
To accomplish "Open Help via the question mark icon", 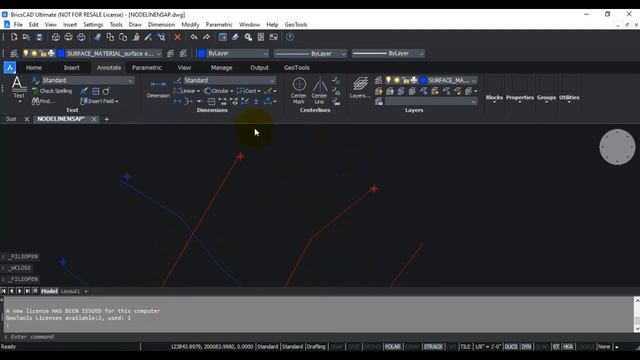I will (290, 37).
